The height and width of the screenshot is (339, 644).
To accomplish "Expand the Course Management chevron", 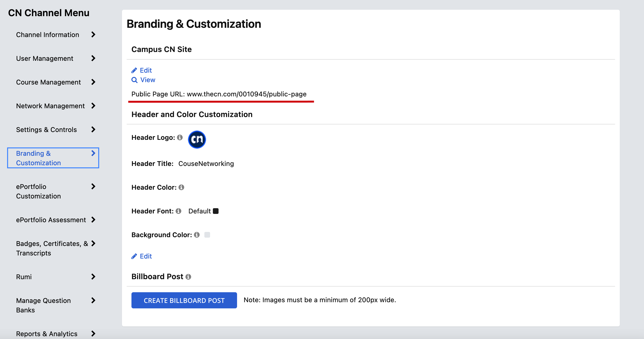I will (93, 82).
